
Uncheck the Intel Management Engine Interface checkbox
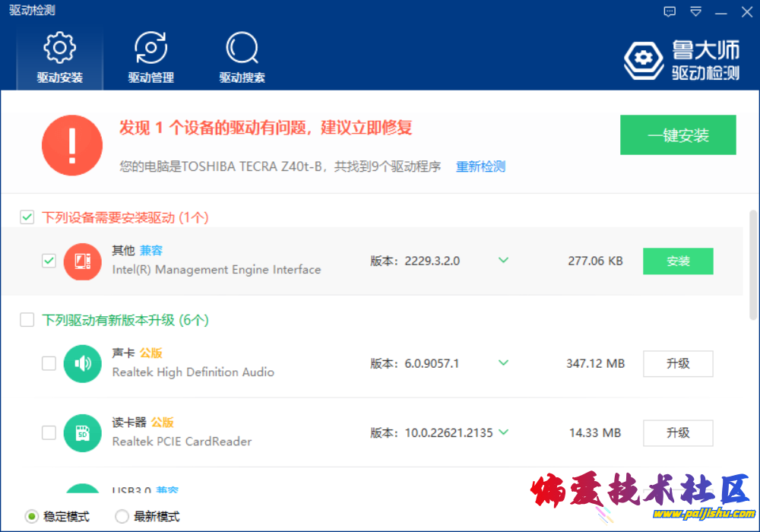pyautogui.click(x=49, y=261)
